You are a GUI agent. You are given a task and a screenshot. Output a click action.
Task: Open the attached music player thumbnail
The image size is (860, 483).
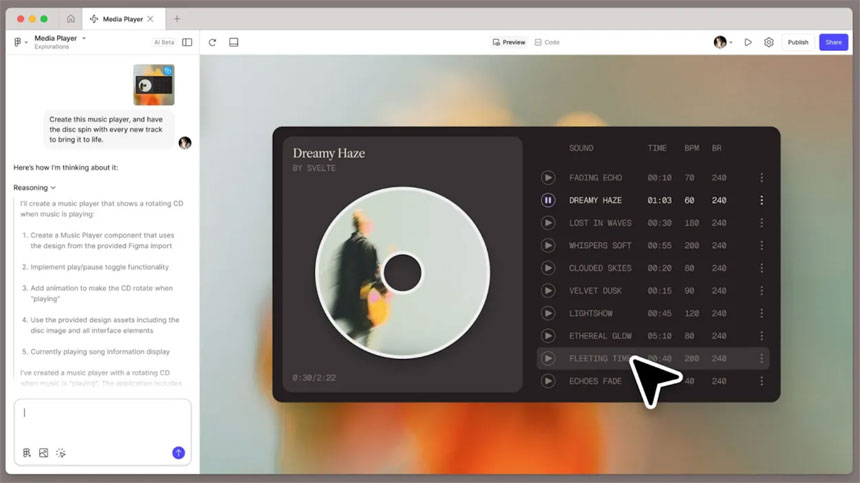tap(154, 85)
